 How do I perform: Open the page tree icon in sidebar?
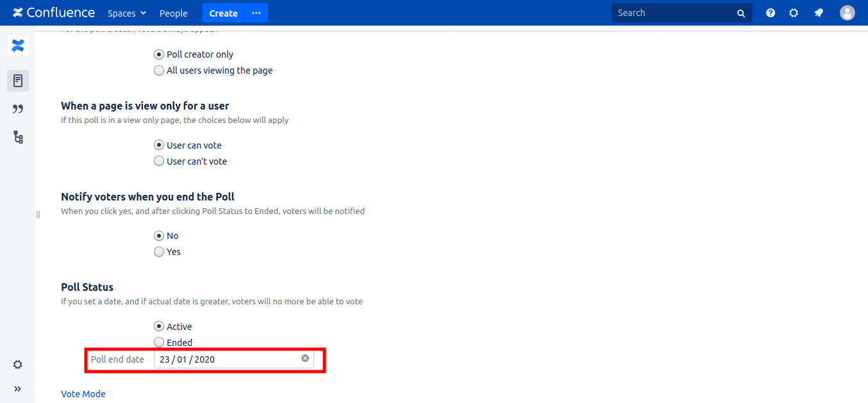[18, 137]
